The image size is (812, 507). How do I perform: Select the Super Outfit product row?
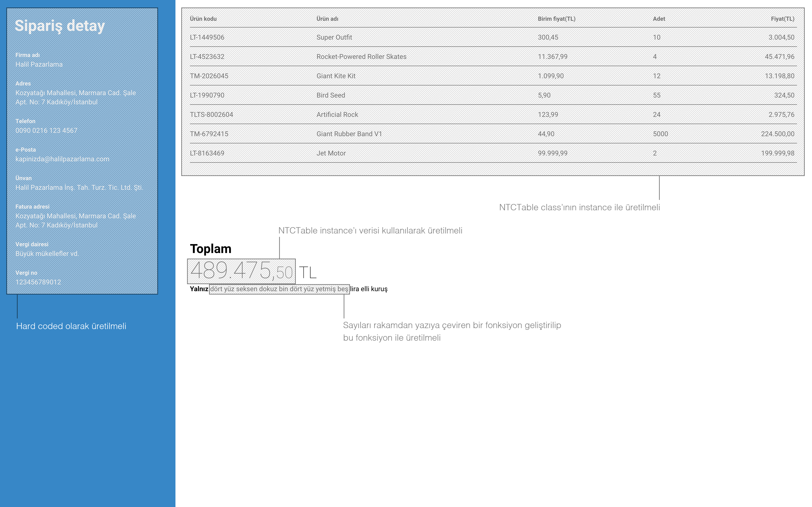[334, 37]
